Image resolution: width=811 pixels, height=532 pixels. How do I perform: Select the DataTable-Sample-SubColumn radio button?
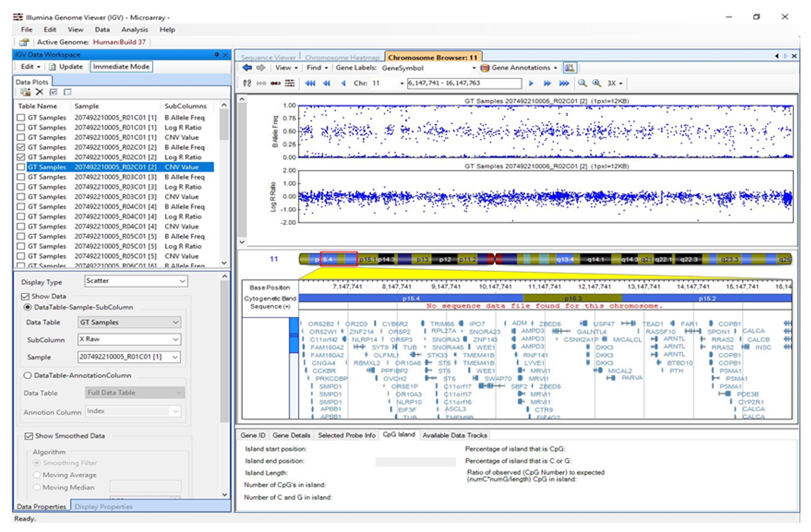pos(27,307)
